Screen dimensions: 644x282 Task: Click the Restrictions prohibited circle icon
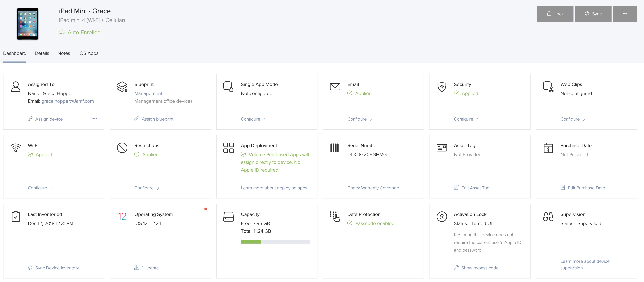pyautogui.click(x=122, y=148)
